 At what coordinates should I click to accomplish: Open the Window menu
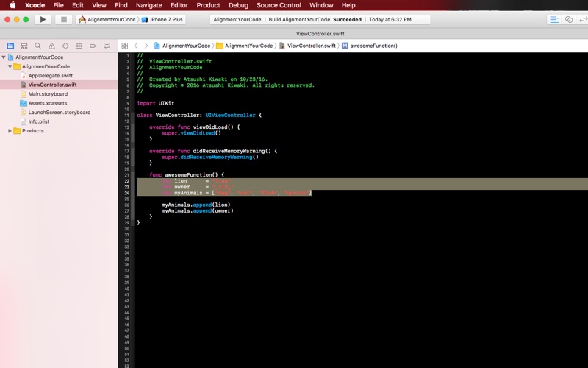click(321, 5)
